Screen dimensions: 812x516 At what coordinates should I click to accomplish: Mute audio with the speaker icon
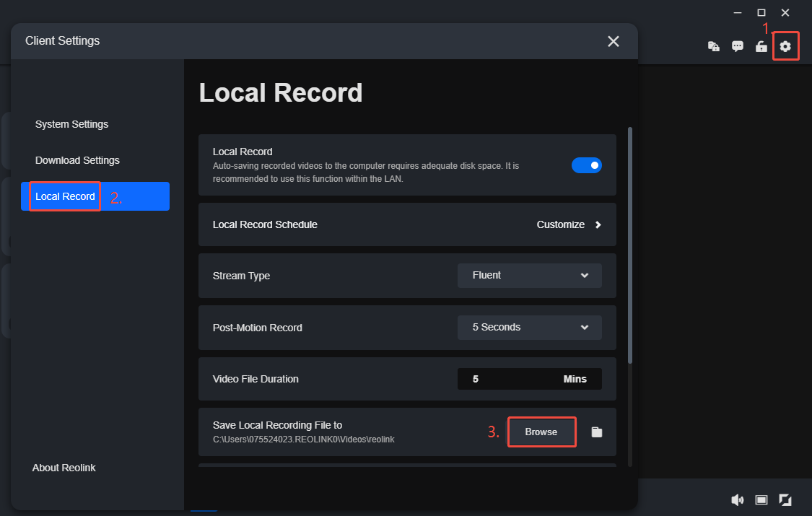(737, 499)
